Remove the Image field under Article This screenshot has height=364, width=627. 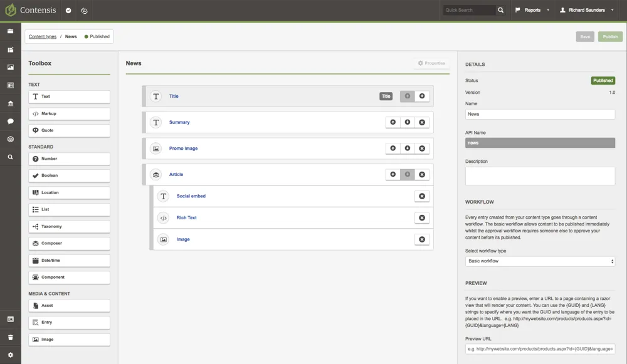(x=422, y=239)
